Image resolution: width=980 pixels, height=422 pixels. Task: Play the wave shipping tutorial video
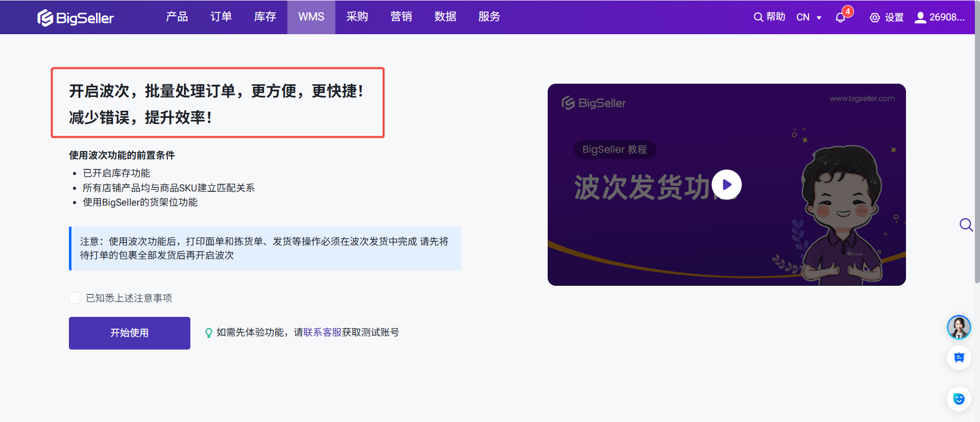pos(726,185)
